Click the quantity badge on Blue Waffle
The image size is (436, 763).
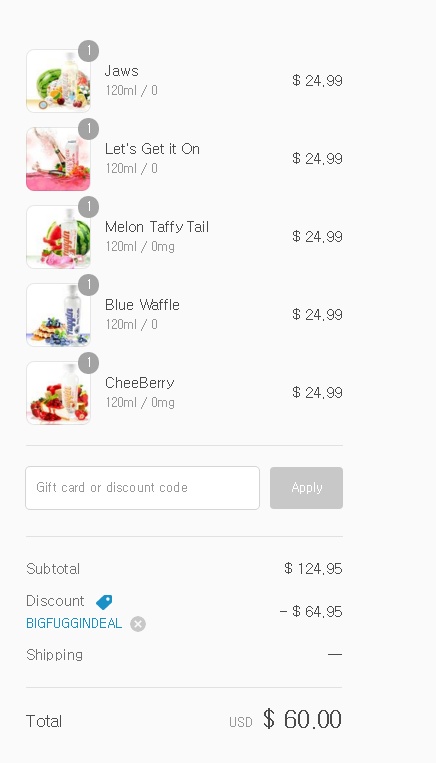pos(89,285)
